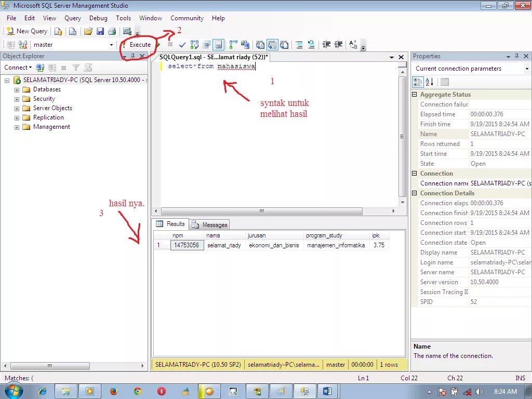Open the active documents list arrow
532x399 pixels.
[392, 57]
